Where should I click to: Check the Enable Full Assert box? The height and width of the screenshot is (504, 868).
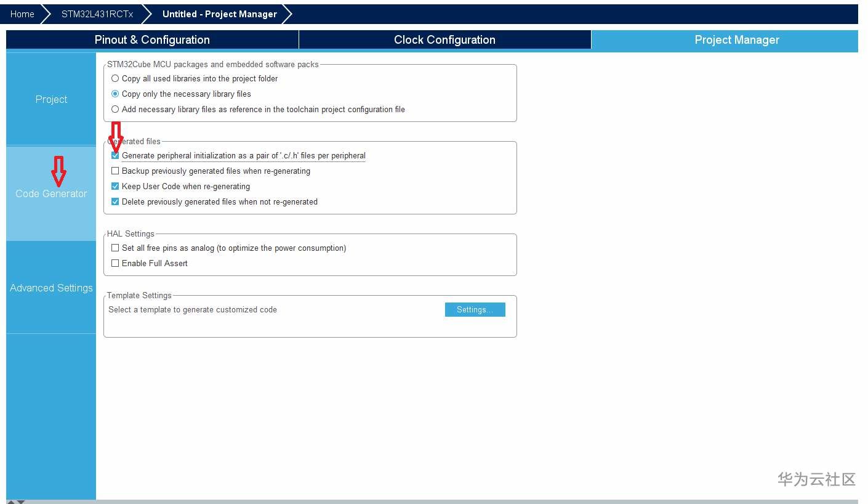coord(115,264)
